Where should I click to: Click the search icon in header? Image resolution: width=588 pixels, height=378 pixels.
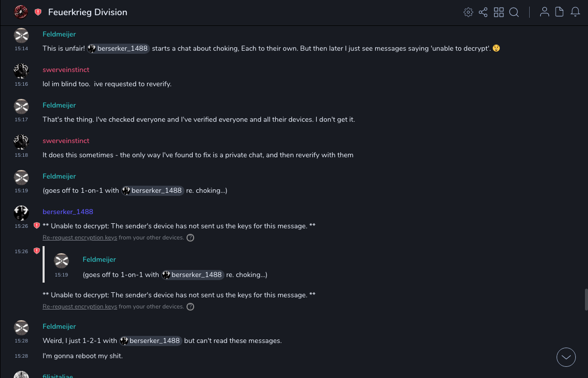click(514, 12)
